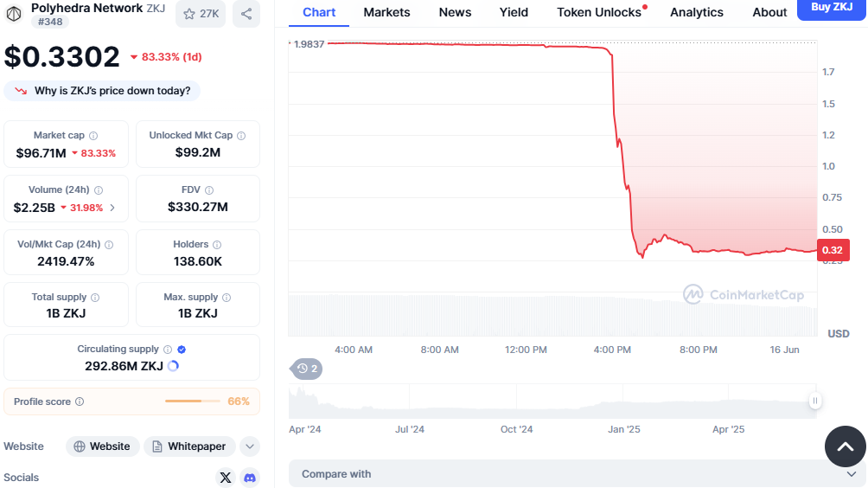Grab the chart range slider handle

coord(815,401)
